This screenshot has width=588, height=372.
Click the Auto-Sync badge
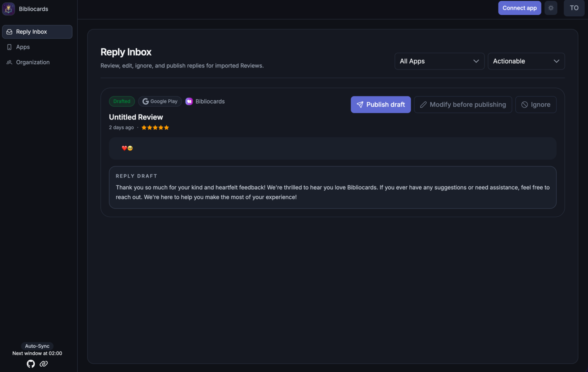coord(37,346)
